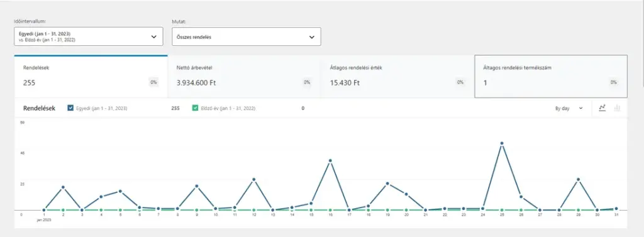Click the jan 9 data point on chart
The width and height of the screenshot is (644, 237).
tap(197, 186)
